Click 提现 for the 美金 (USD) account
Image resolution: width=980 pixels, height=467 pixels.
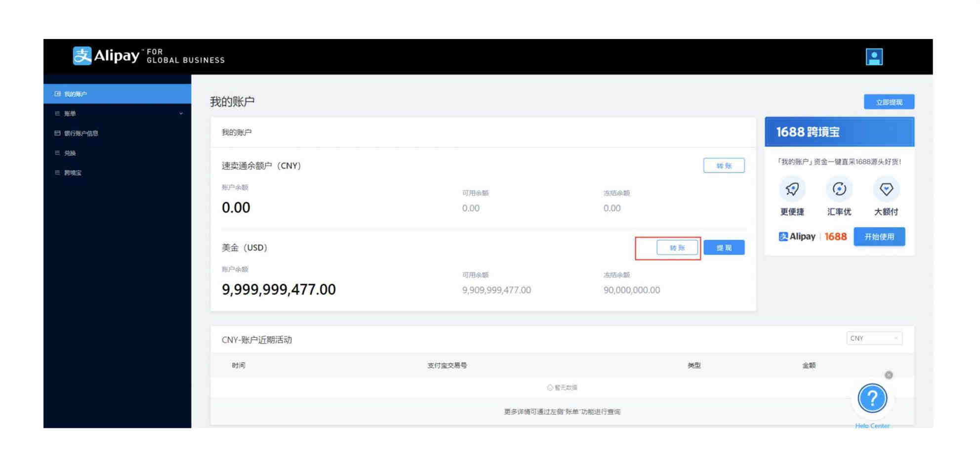pos(724,248)
